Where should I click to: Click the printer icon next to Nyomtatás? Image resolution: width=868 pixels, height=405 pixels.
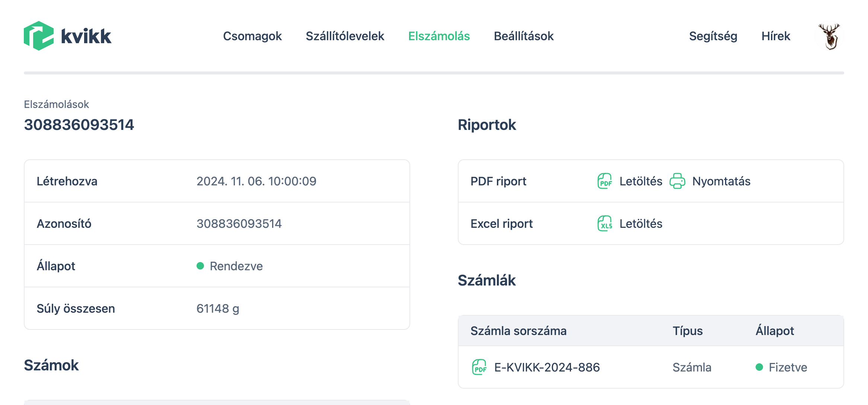click(x=677, y=181)
